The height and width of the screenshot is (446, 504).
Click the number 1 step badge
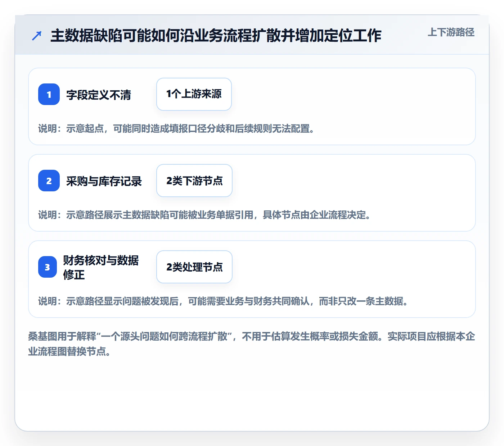pyautogui.click(x=49, y=94)
